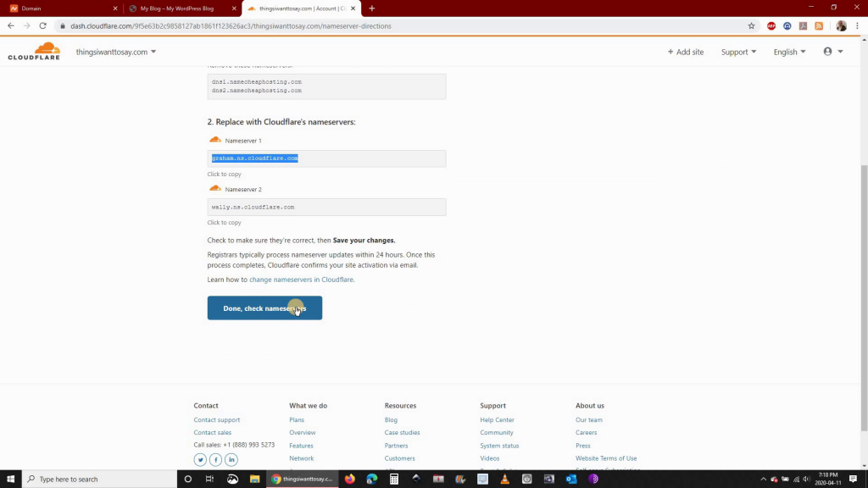This screenshot has height=488, width=868.
Task: Open Cloudflare's Twitter page
Action: pos(200,459)
